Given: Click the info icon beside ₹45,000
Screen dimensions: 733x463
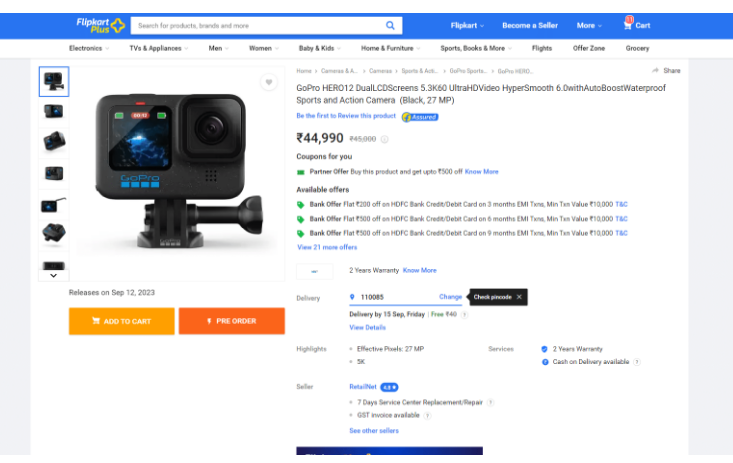Looking at the screenshot, I should [x=384, y=139].
